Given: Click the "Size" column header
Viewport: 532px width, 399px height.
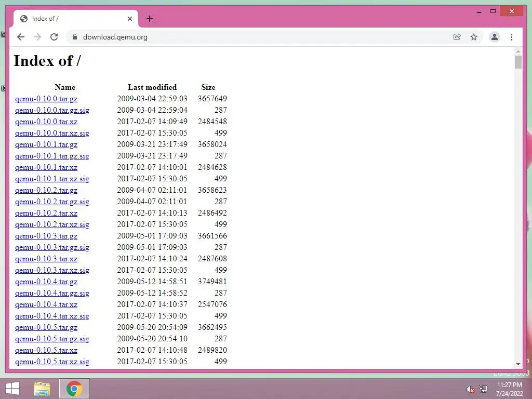Looking at the screenshot, I should tap(208, 87).
